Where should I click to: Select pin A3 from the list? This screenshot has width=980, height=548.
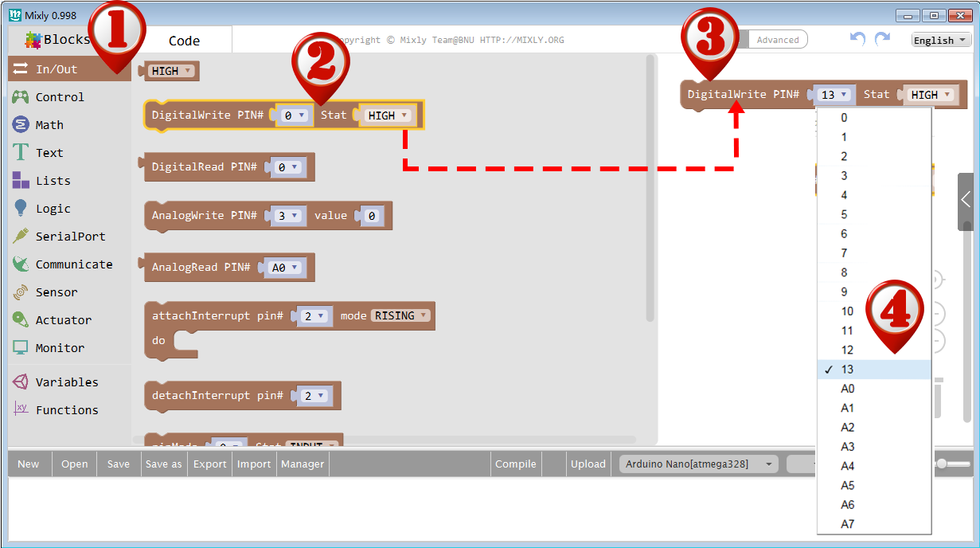tap(874, 447)
